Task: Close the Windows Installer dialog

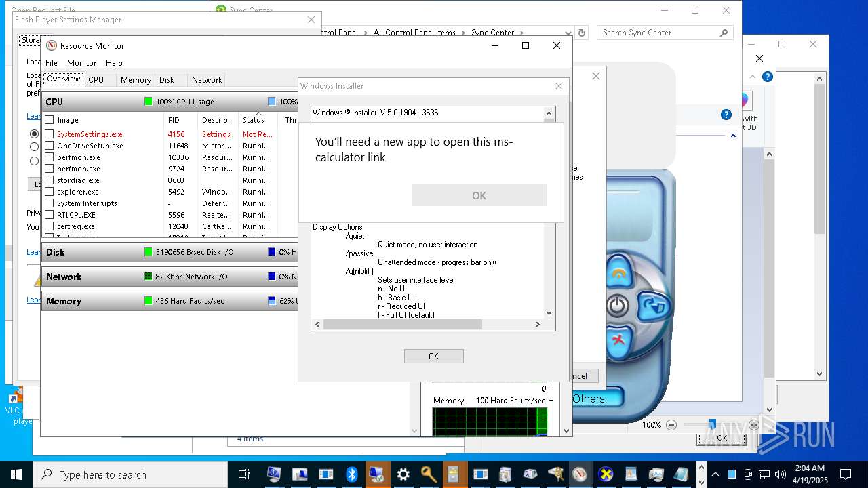Action: 559,86
